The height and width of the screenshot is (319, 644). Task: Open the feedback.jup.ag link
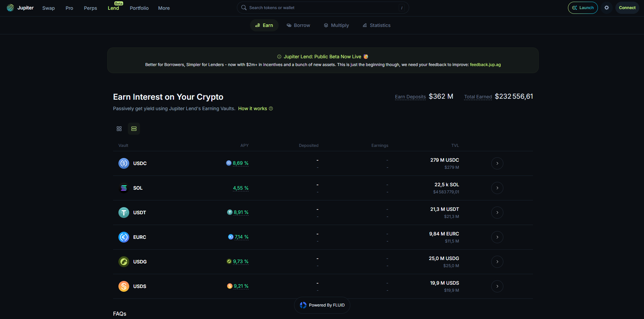(x=485, y=64)
